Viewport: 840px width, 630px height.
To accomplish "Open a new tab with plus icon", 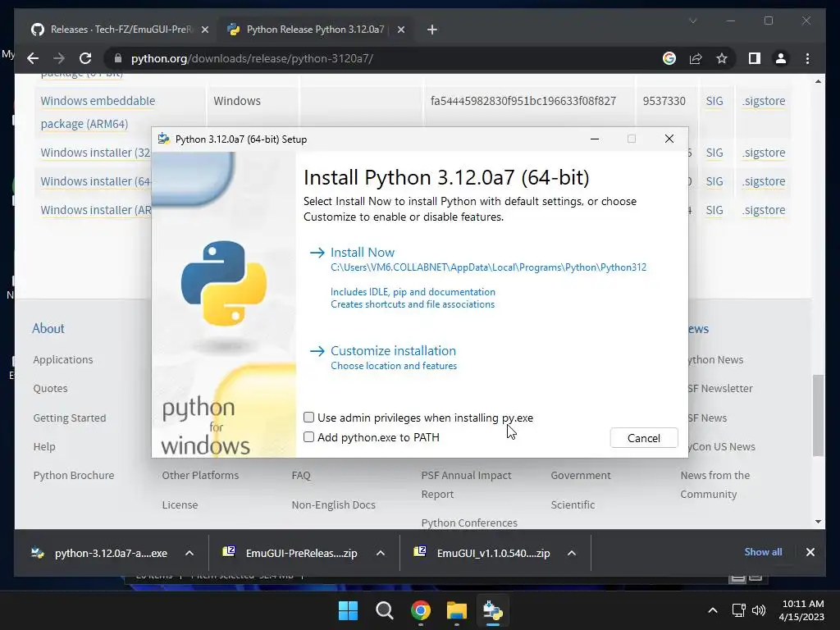I will click(432, 30).
